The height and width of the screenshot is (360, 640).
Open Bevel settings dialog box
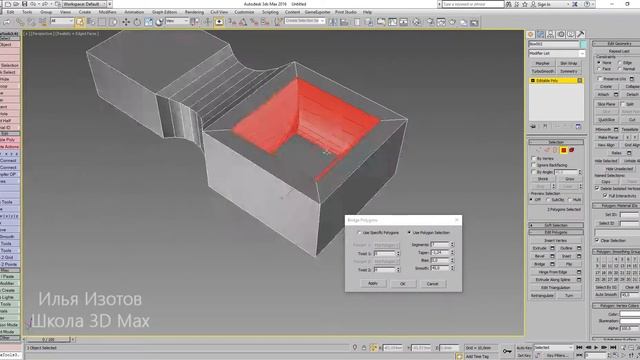point(552,256)
